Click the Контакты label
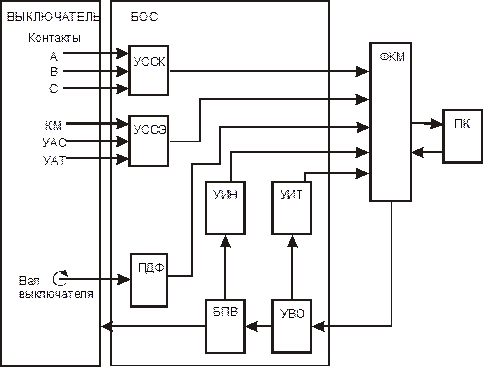This screenshot has height=368, width=484. point(54,38)
